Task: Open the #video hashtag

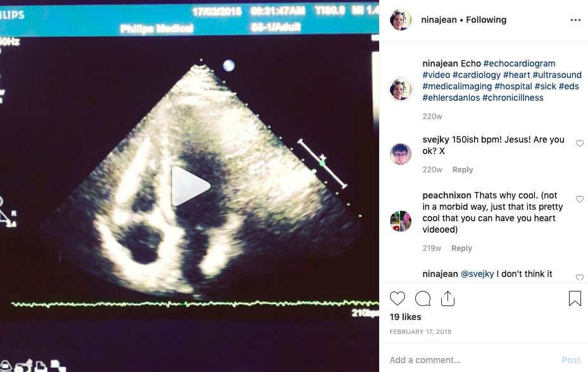Action: tap(436, 75)
